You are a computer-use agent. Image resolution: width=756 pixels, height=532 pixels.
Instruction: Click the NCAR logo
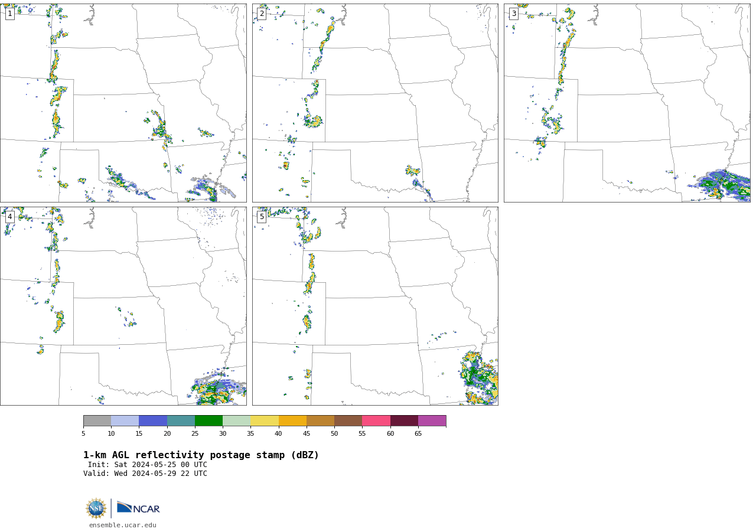click(138, 508)
